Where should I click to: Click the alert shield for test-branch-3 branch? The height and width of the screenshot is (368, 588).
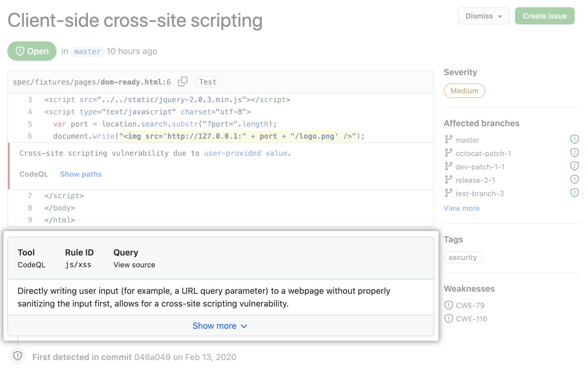coord(574,193)
